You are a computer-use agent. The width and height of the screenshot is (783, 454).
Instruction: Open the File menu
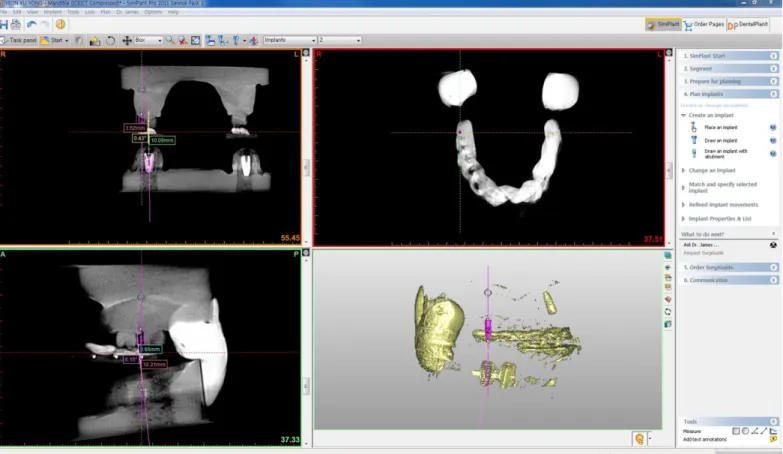point(4,12)
